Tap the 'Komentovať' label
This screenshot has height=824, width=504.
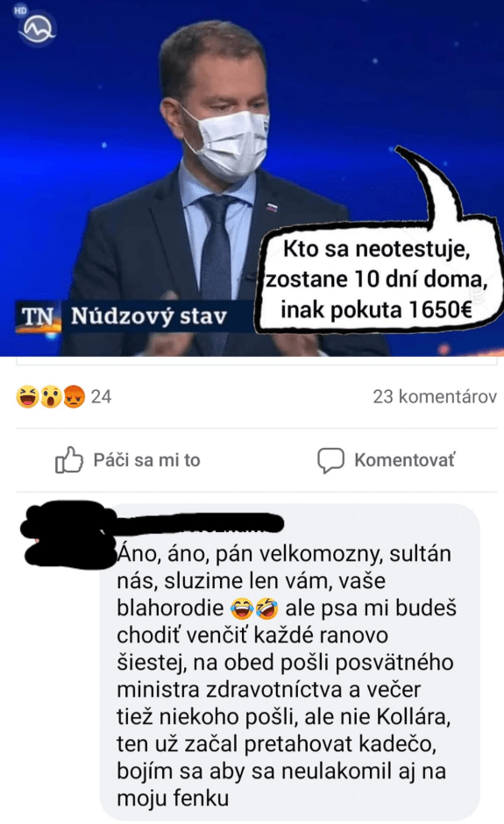[x=405, y=460]
